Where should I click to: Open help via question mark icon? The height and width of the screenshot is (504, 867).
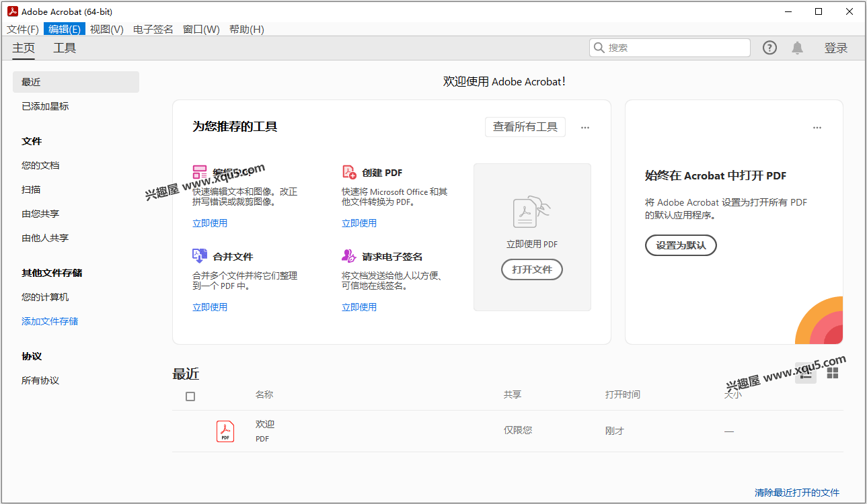click(x=769, y=48)
